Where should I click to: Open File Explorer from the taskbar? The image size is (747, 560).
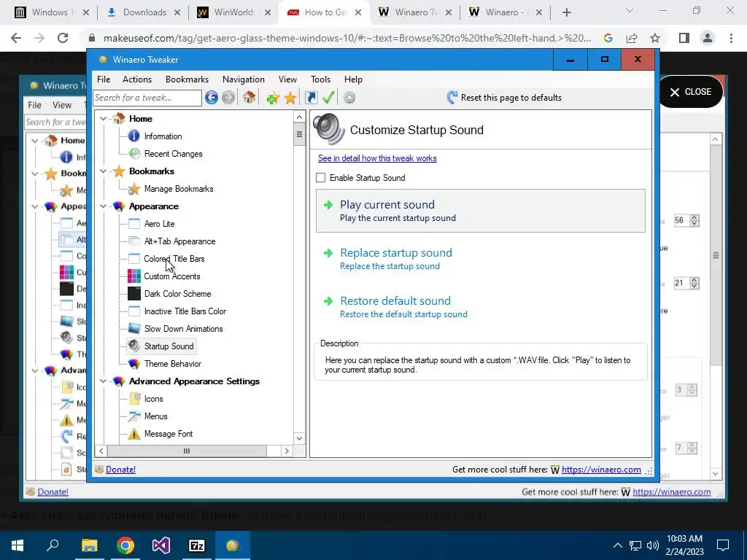[x=89, y=545]
